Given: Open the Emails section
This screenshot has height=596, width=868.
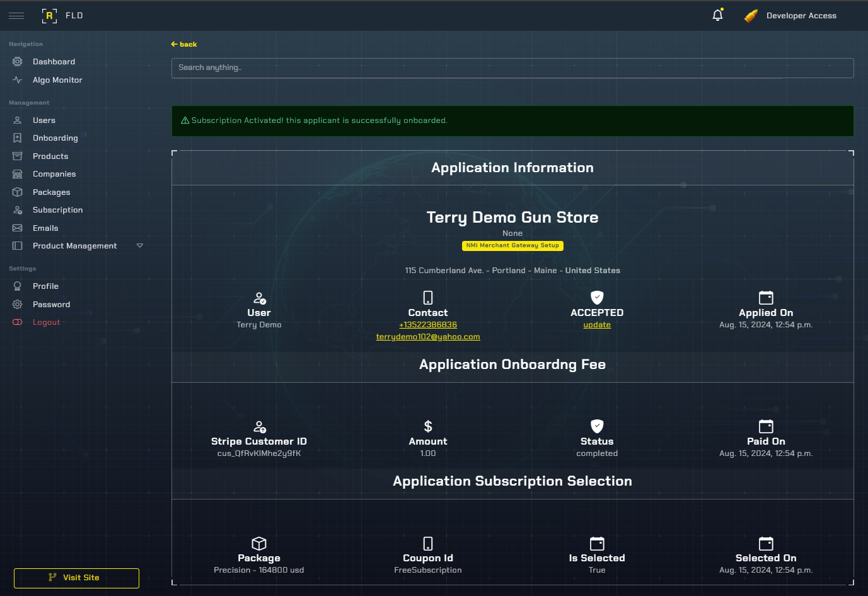Looking at the screenshot, I should click(45, 228).
